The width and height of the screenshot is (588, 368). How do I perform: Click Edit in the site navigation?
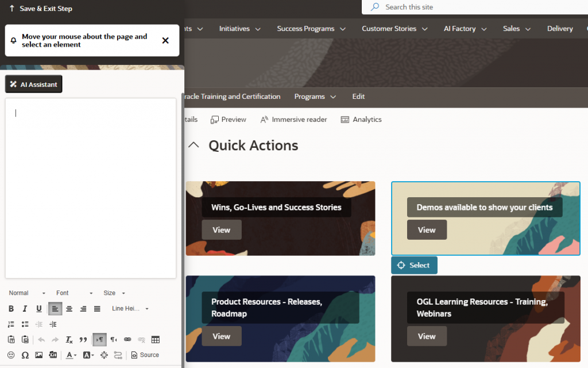pos(358,97)
